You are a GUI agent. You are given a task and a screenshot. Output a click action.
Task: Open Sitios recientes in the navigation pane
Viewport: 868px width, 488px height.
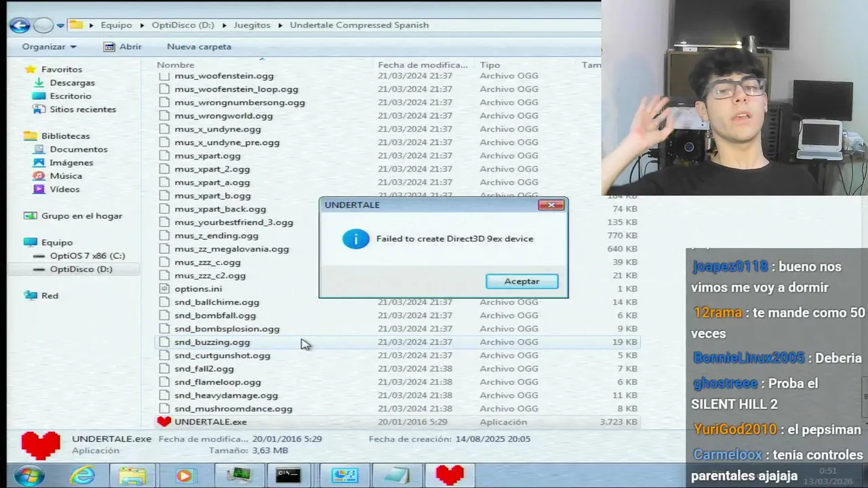[x=83, y=109]
